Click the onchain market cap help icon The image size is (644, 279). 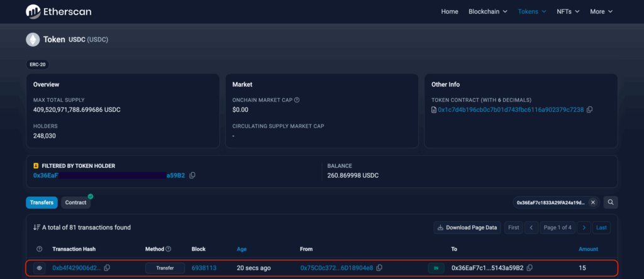[297, 100]
